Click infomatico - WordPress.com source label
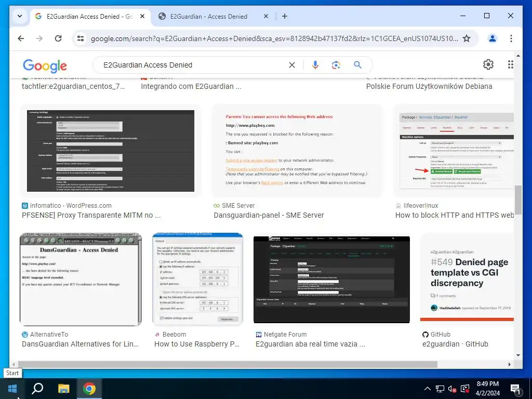The width and height of the screenshot is (532, 399). click(71, 206)
